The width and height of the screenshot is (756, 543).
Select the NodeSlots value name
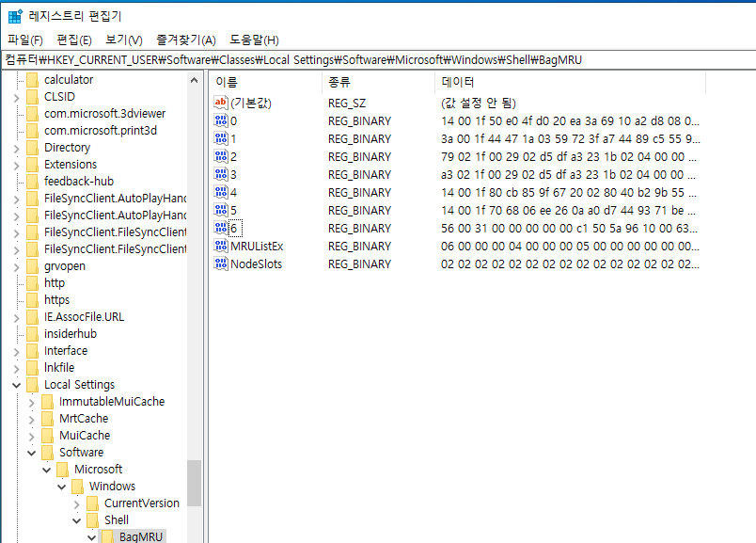pos(257,264)
